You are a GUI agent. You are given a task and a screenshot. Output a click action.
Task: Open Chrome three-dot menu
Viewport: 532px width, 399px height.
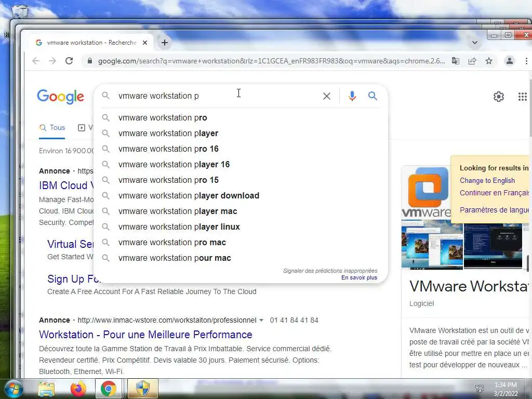tap(526, 61)
